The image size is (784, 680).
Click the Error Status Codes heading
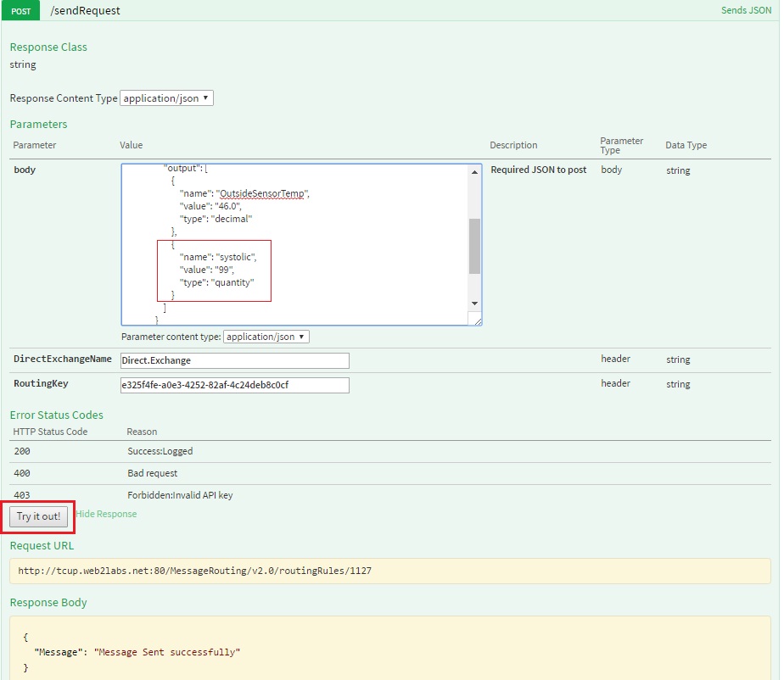coord(57,415)
